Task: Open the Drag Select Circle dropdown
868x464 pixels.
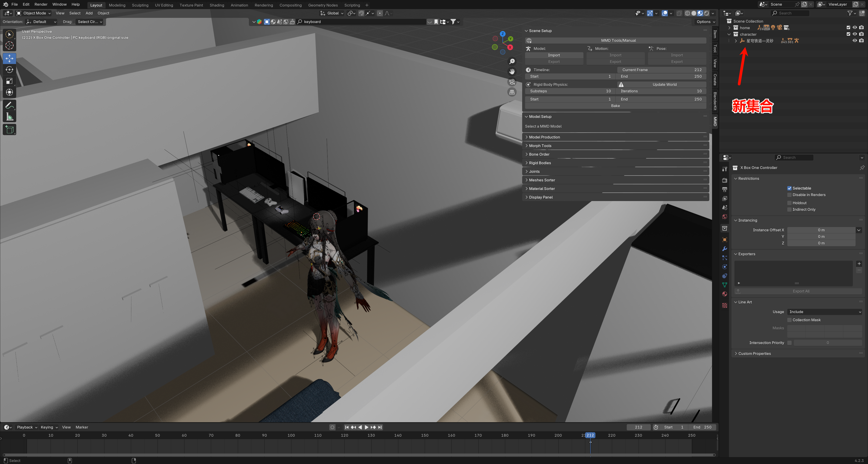Action: pos(90,22)
